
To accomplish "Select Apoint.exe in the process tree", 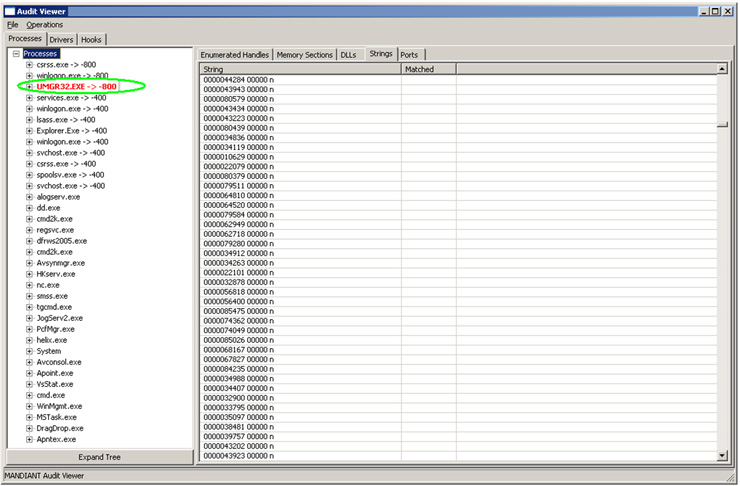I will (55, 373).
